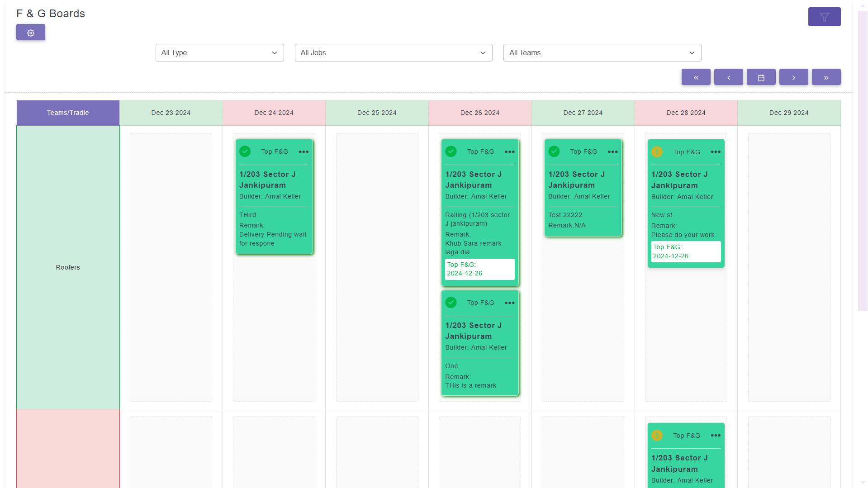Jump forward with double right arrow button

tap(826, 77)
